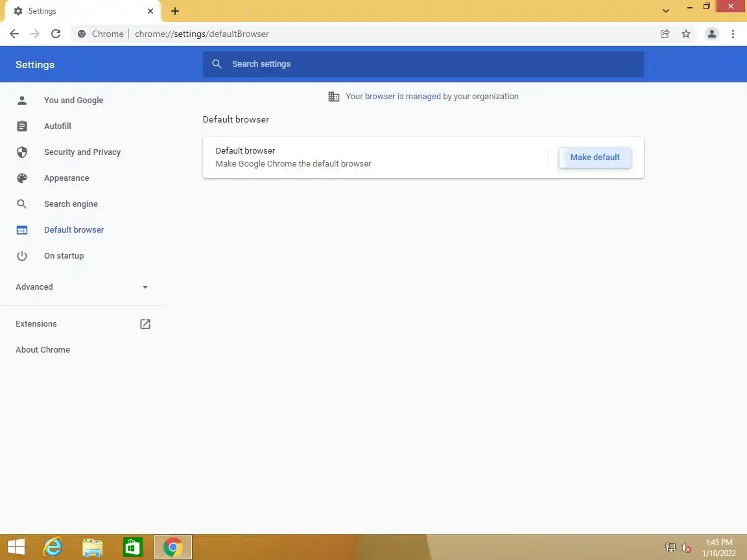
Task: Open File Explorer from taskbar
Action: tap(93, 547)
